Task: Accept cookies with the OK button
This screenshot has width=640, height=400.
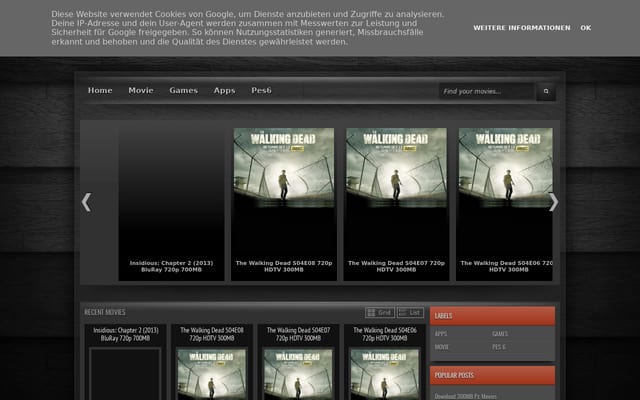Action: [586, 28]
